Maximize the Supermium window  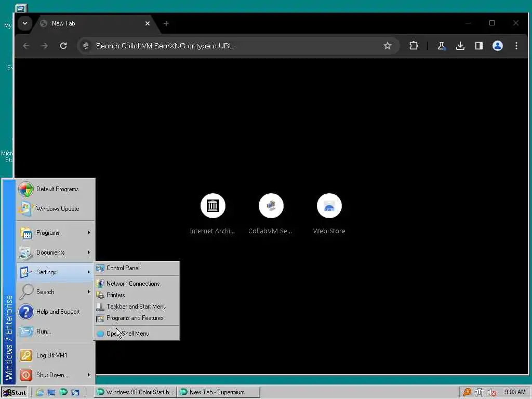coord(492,23)
